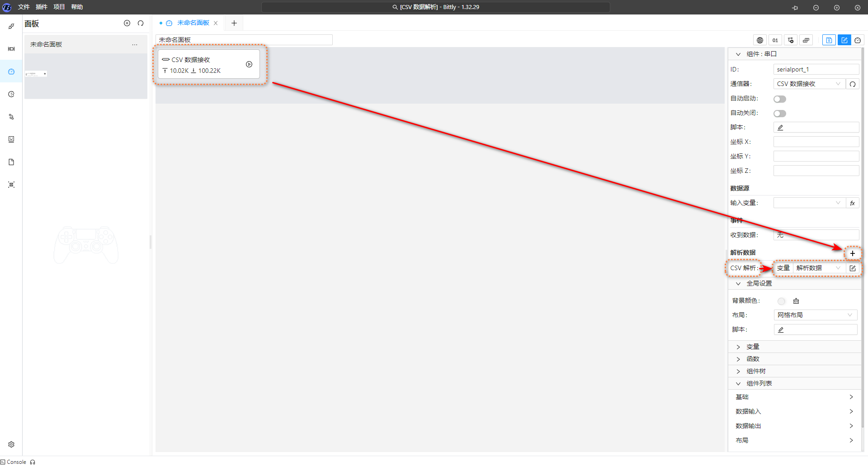
Task: Open the dashboard panel icon in sidebar
Action: click(x=11, y=71)
